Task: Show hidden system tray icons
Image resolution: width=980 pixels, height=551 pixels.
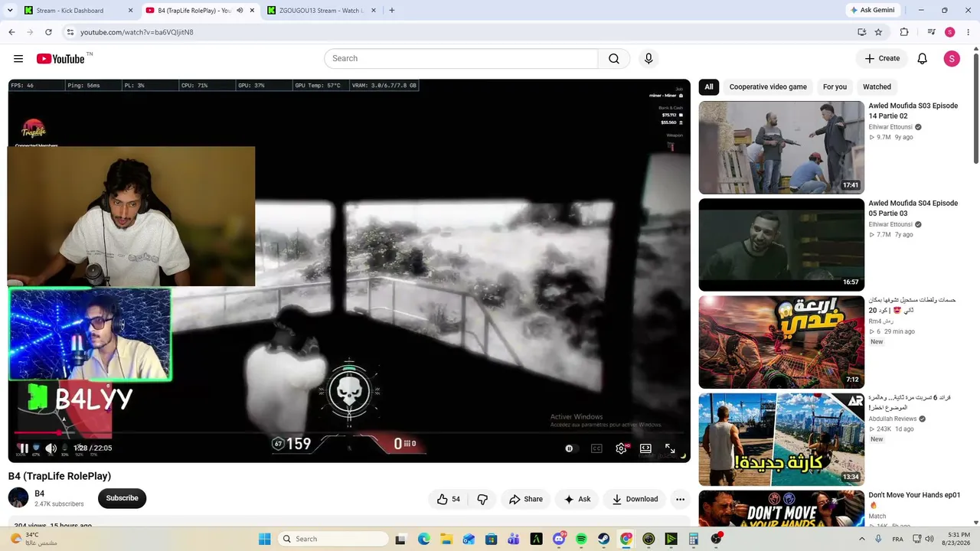Action: [x=862, y=539]
